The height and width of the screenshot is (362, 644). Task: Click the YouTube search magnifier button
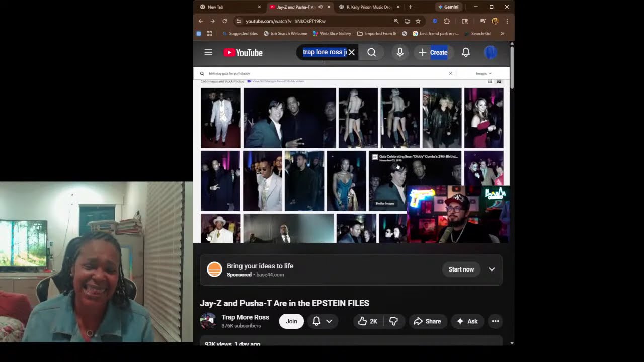point(372,52)
